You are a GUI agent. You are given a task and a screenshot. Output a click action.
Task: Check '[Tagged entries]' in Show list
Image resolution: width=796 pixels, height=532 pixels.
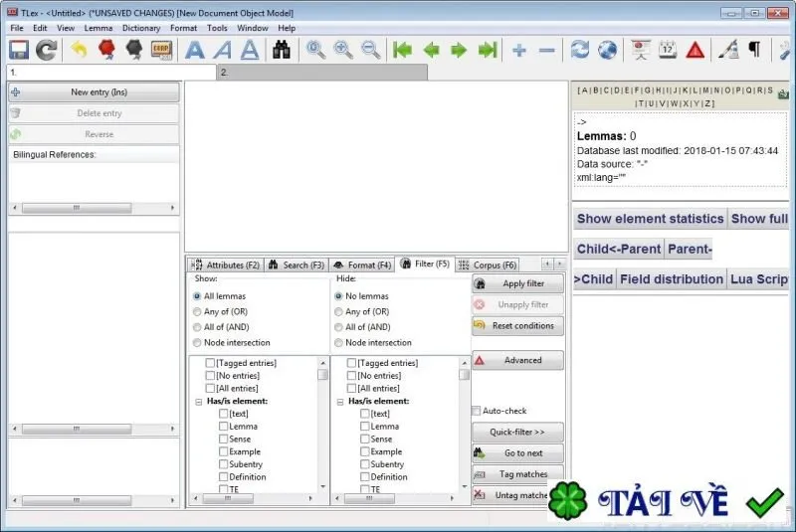(210, 363)
